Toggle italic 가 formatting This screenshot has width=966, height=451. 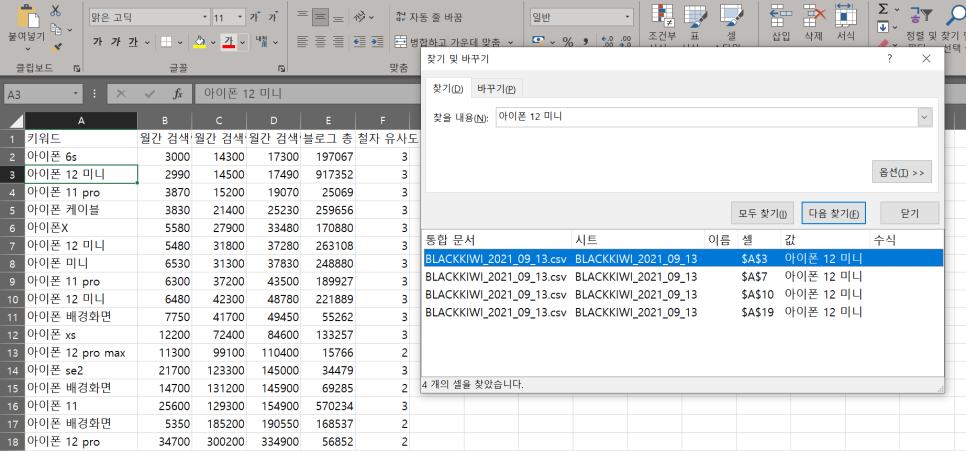(115, 42)
